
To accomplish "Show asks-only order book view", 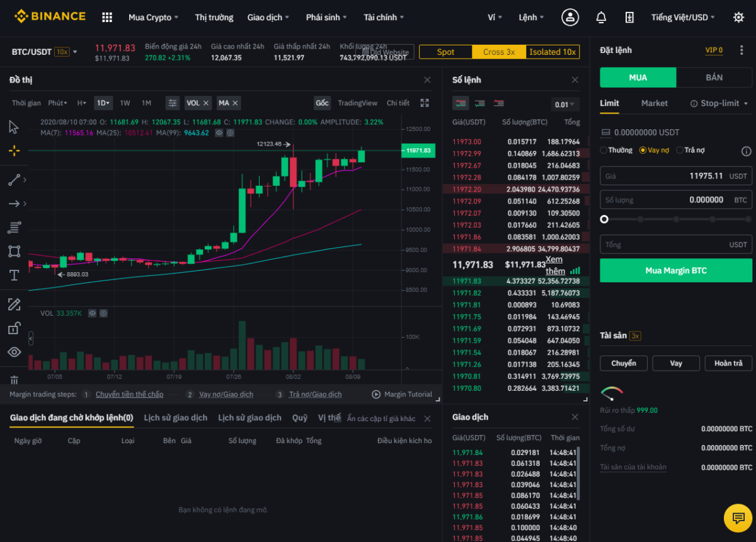I will (498, 103).
